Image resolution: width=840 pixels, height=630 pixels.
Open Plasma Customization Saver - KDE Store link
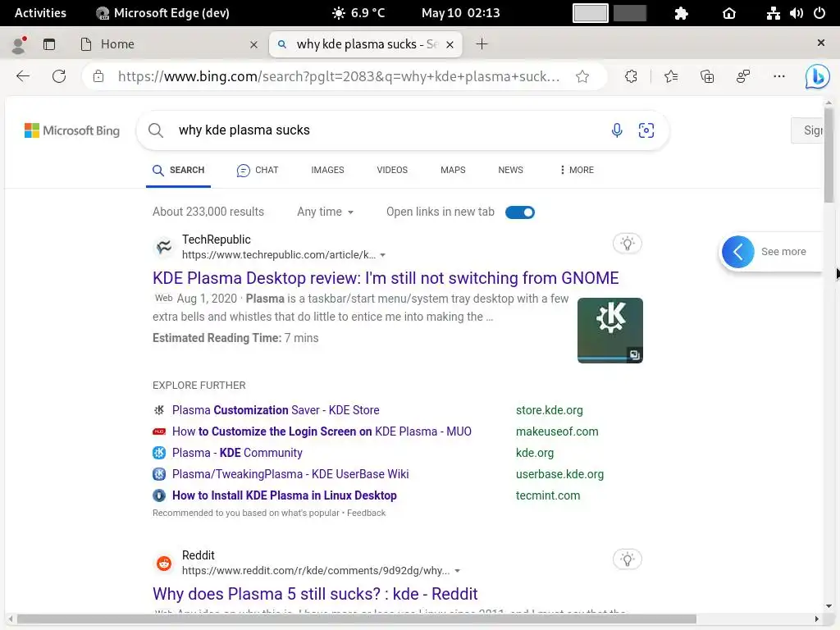click(276, 410)
